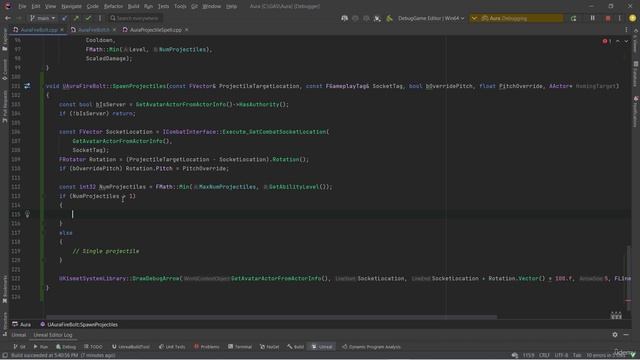This screenshot has height=360, width=640.
Task: Go to next highlighted error arrow
Action: 626,41
